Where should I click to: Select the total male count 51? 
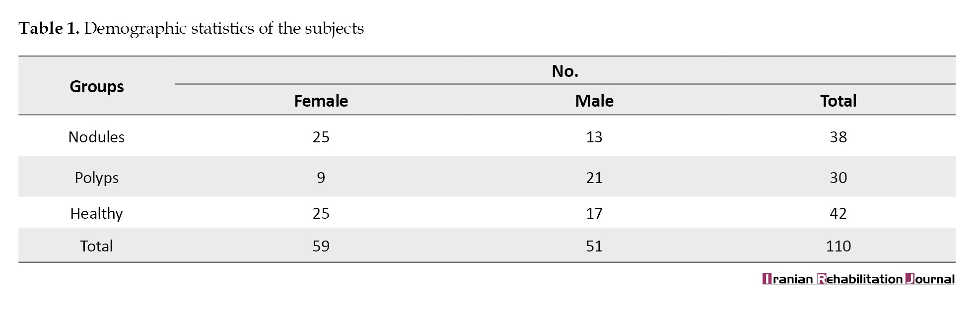[x=594, y=246]
